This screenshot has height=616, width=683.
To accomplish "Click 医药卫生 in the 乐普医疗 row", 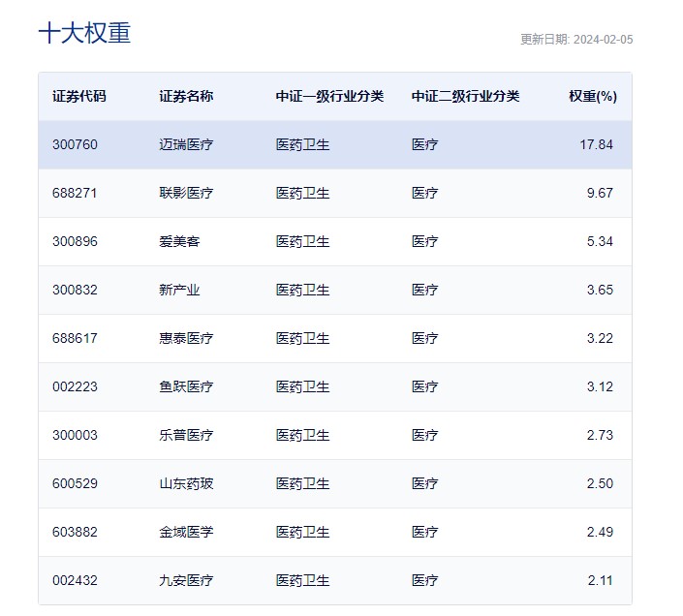I will pos(302,435).
